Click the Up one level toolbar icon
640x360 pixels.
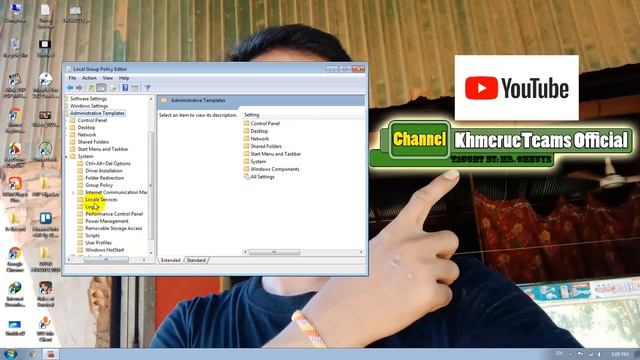(x=91, y=88)
